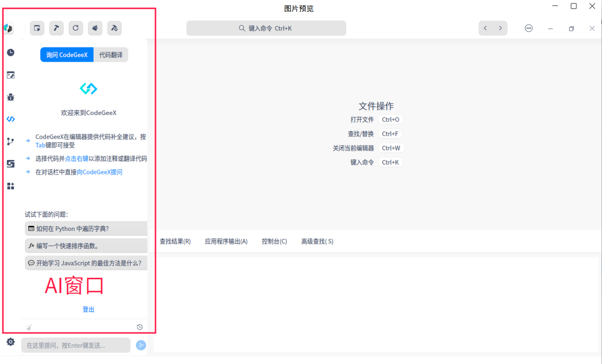This screenshot has height=364, width=602.
Task: Select the 询问 CodeGeeX tab
Action: [67, 55]
